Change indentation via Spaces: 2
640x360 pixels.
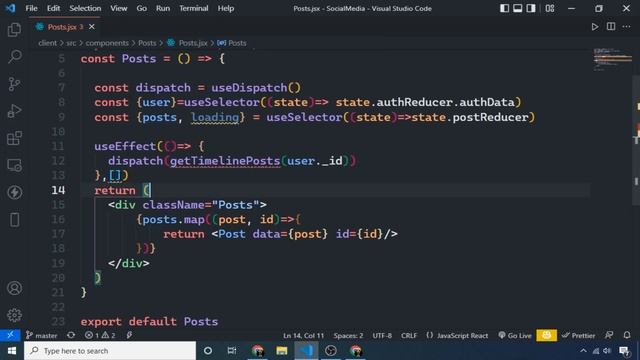pyautogui.click(x=348, y=336)
